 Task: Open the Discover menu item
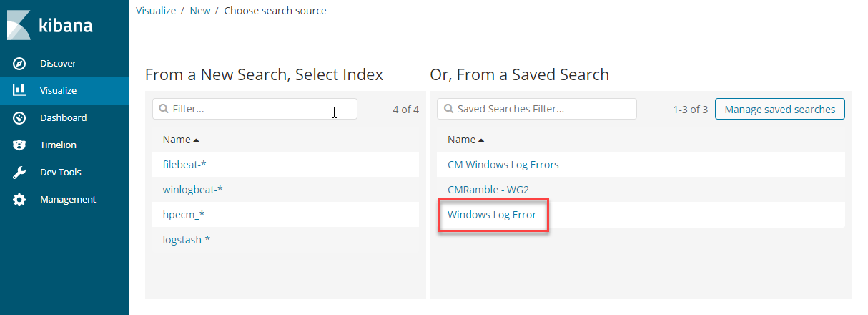64,64
